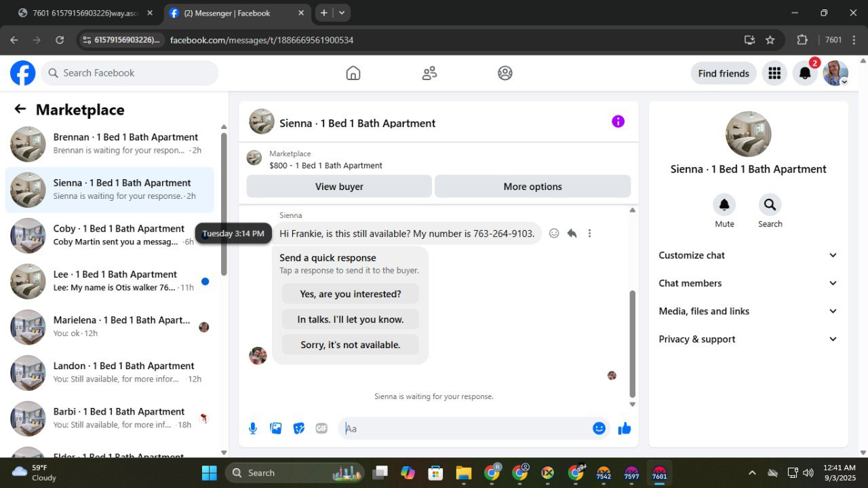Record a voice clip with microphone icon
The width and height of the screenshot is (868, 488).
point(253,428)
